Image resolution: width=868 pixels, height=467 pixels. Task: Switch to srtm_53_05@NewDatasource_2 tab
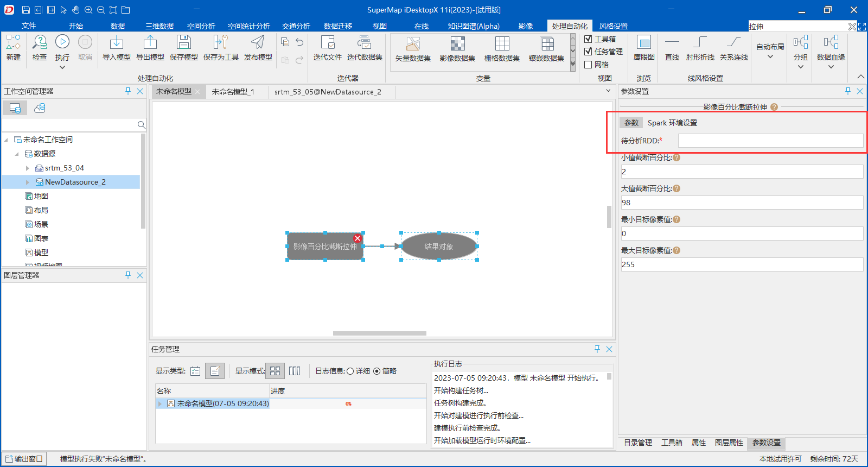[328, 92]
